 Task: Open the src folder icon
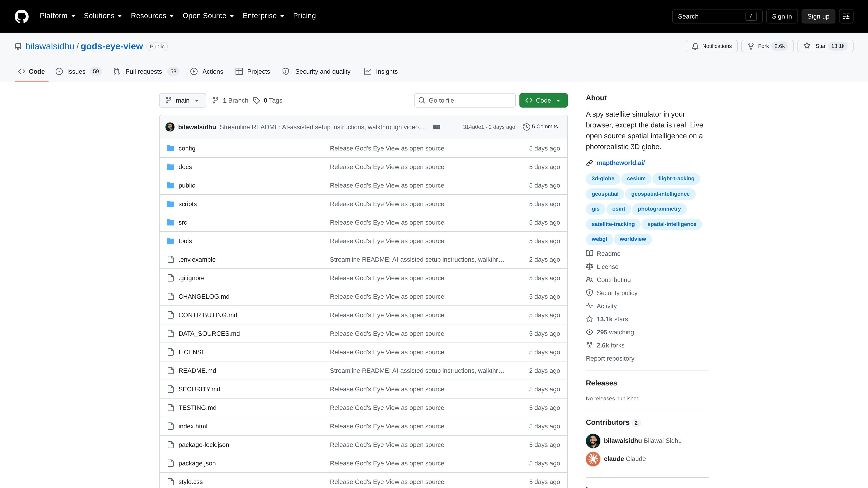170,222
